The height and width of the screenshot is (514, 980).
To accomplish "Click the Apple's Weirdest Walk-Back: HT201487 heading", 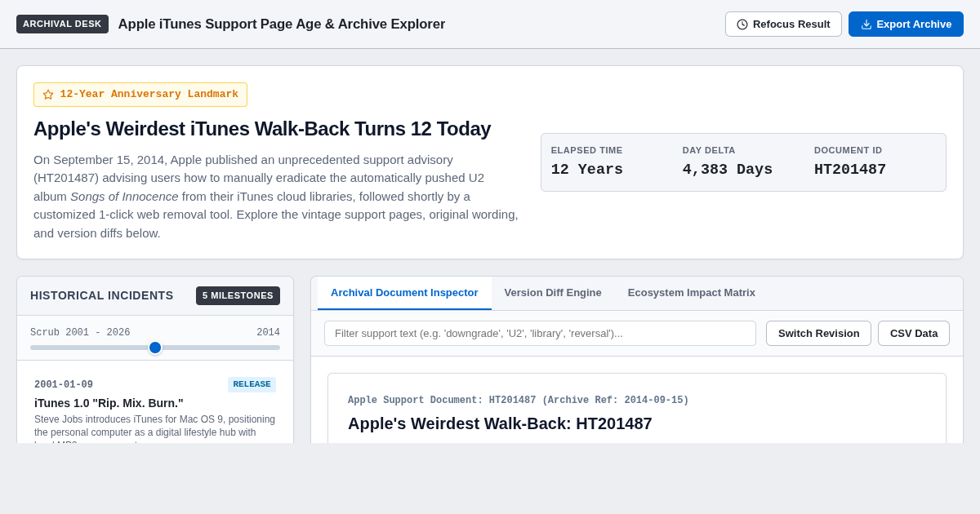I will pyautogui.click(x=500, y=423).
